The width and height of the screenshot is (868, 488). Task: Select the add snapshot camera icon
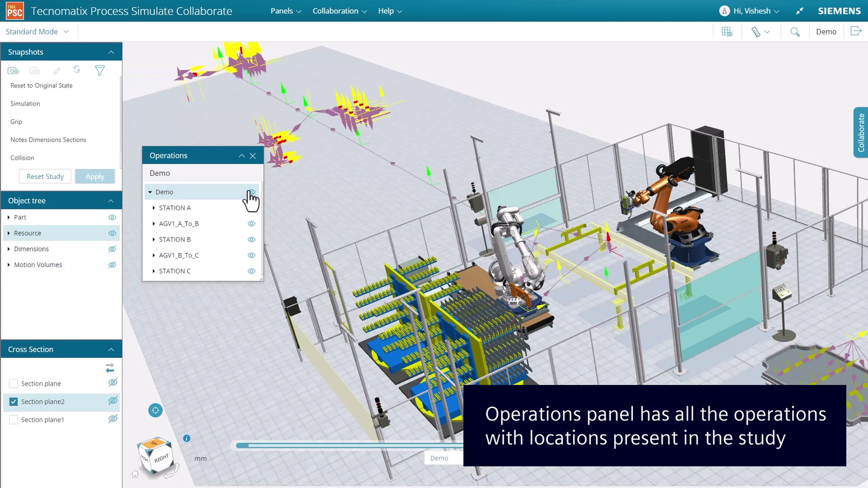[13, 70]
